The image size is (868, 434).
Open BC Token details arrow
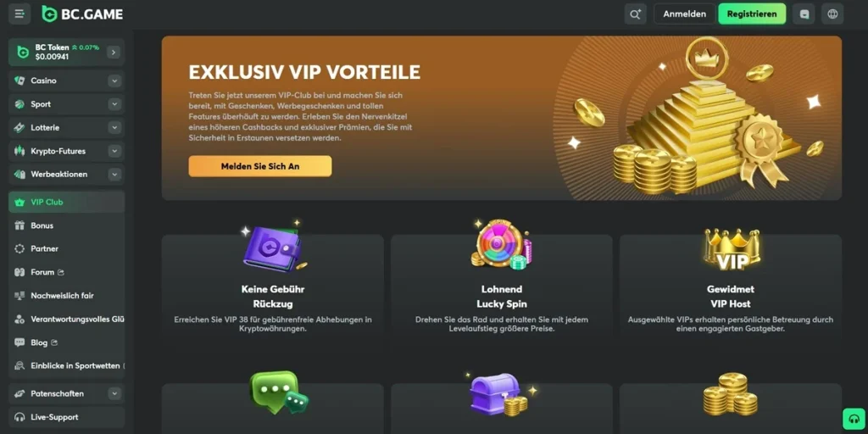point(114,52)
